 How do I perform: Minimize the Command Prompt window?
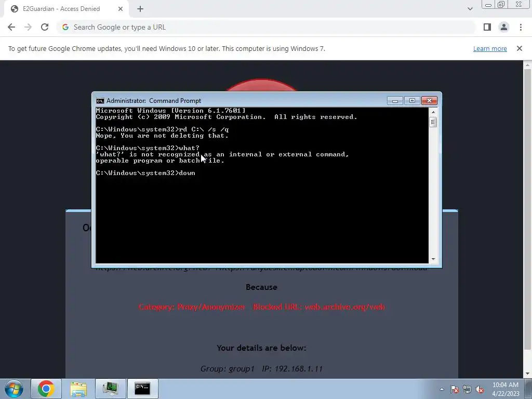395,101
